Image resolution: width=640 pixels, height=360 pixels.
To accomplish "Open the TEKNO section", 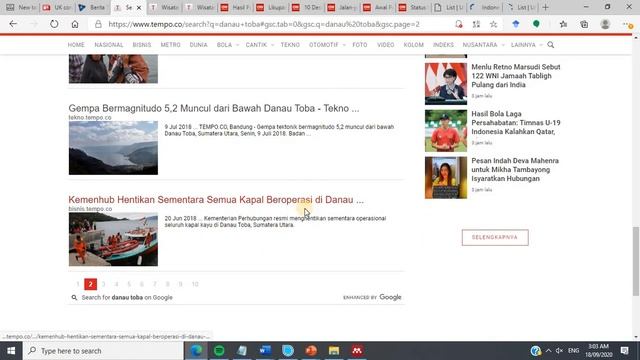I will tap(290, 45).
